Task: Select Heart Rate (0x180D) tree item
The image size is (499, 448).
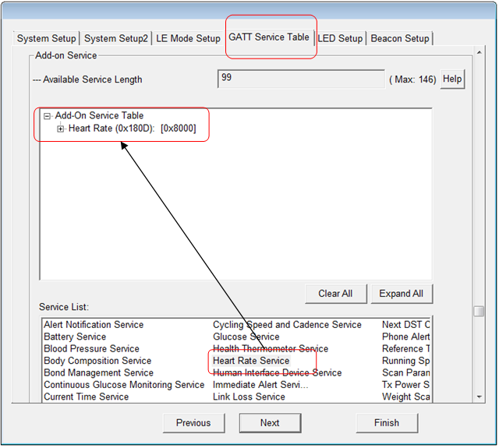Action: (132, 129)
